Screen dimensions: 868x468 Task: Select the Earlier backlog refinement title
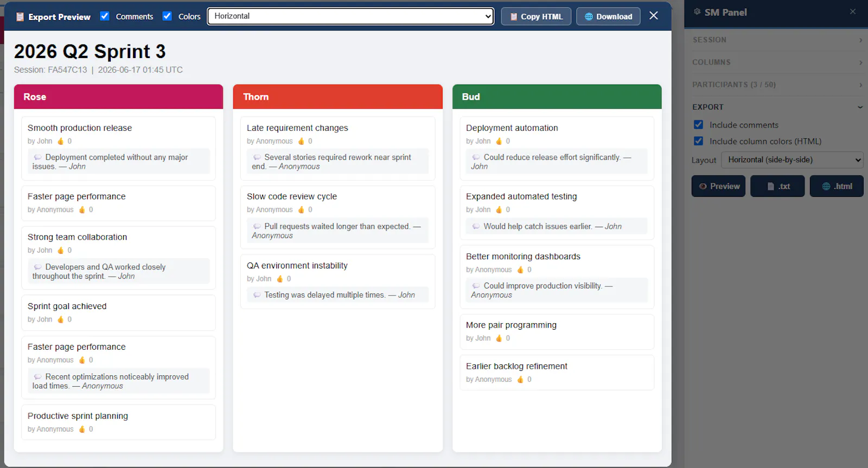[x=516, y=366]
